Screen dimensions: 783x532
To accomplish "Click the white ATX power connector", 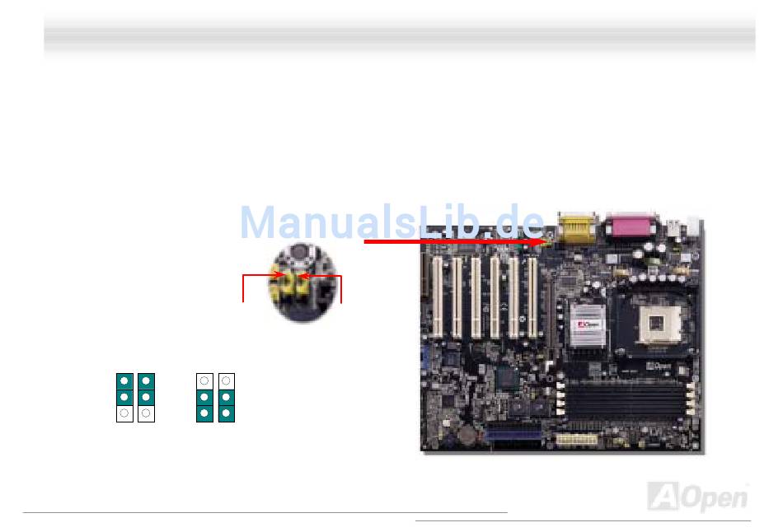I will 577,441.
